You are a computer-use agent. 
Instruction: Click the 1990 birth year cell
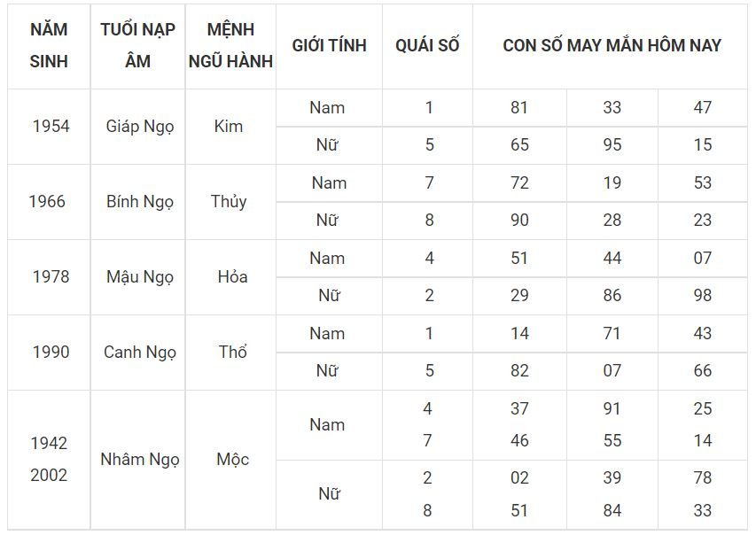click(49, 353)
